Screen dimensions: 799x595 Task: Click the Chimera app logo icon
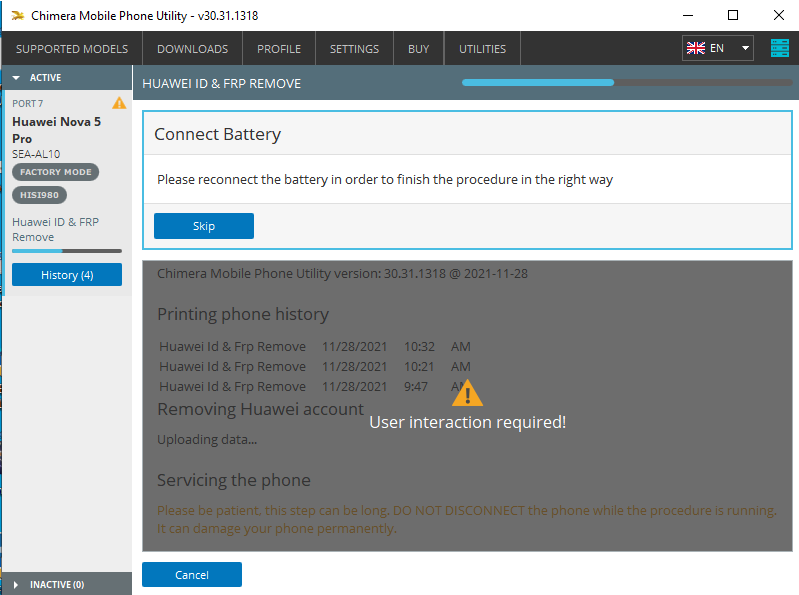click(x=18, y=16)
